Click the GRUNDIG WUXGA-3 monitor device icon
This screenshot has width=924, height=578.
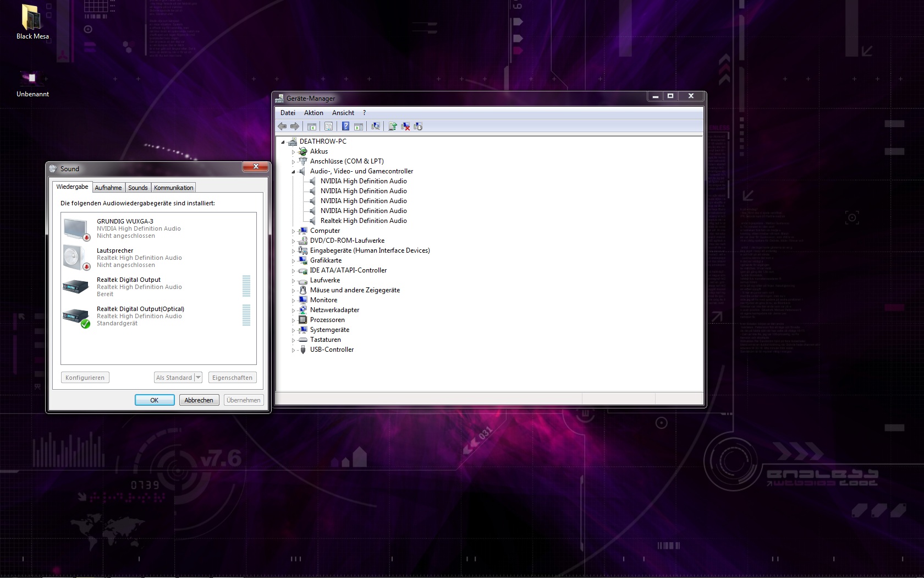click(76, 229)
